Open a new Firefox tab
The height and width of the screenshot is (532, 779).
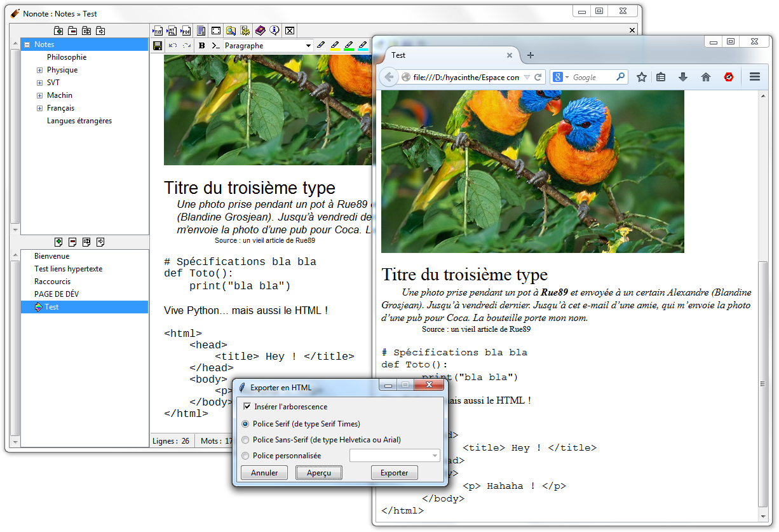[x=531, y=55]
